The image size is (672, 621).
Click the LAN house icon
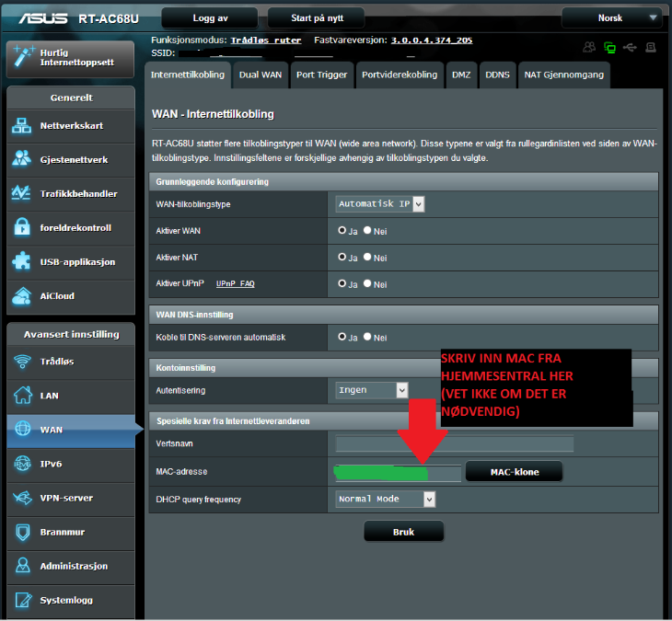tap(23, 395)
